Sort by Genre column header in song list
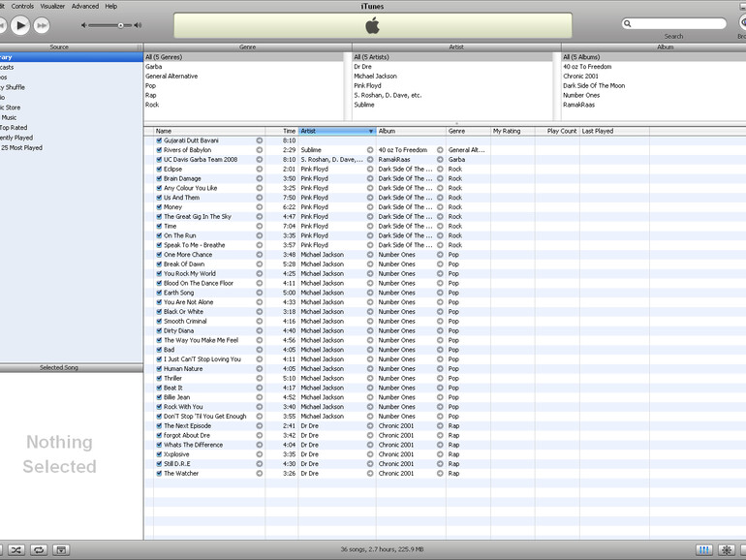Image resolution: width=746 pixels, height=560 pixels. 468,131
